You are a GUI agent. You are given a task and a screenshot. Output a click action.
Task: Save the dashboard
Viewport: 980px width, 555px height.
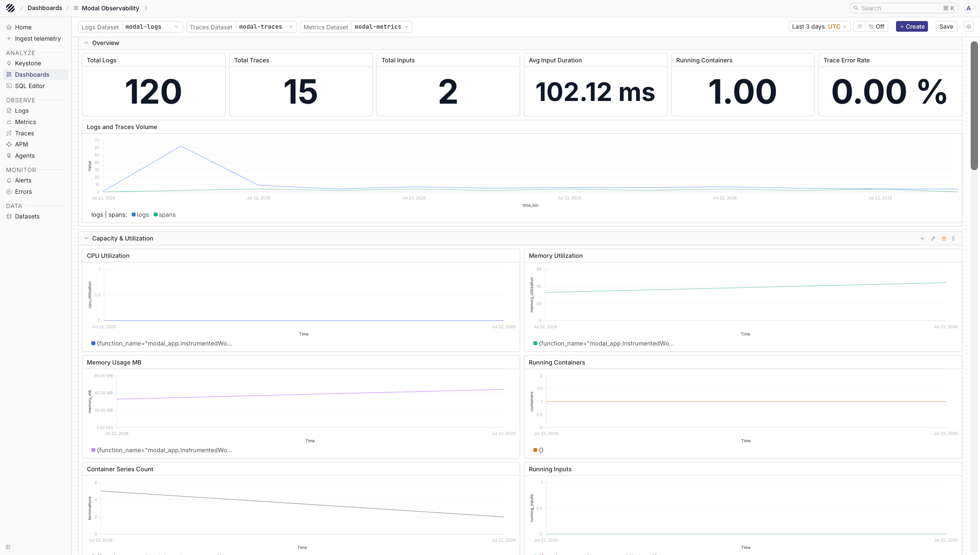(x=946, y=27)
